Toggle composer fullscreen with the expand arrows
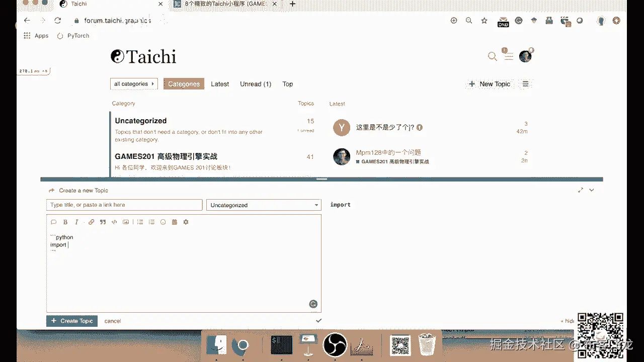The width and height of the screenshot is (644, 362). pos(581,190)
